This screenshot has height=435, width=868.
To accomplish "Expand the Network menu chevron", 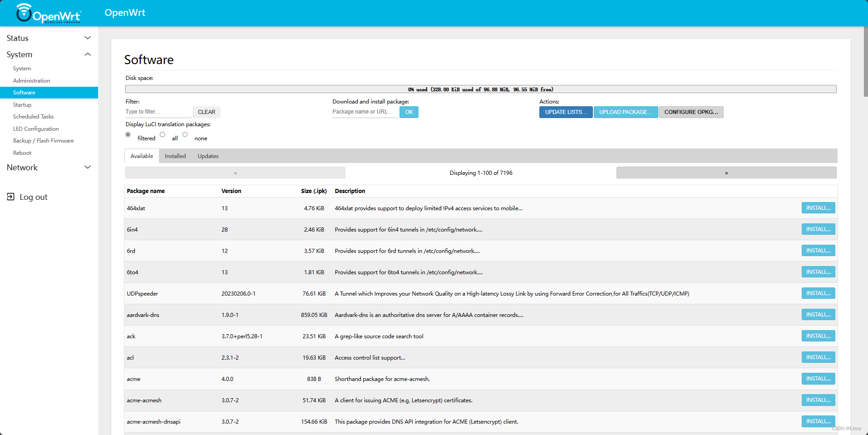I will pyautogui.click(x=88, y=167).
